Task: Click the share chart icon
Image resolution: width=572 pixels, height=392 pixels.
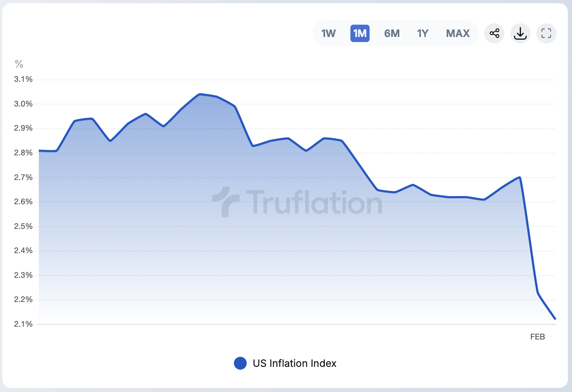Action: click(x=494, y=33)
